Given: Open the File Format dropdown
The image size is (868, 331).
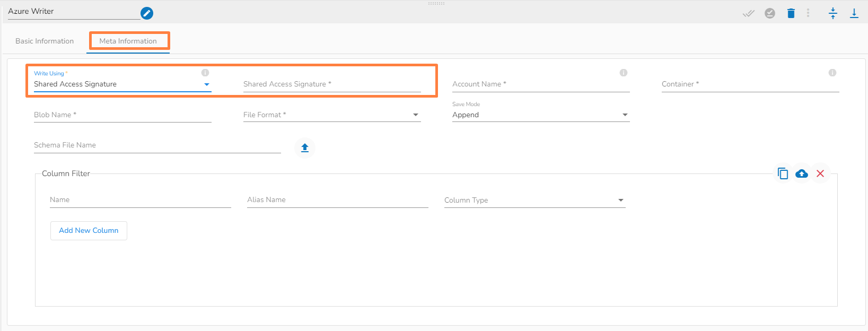Looking at the screenshot, I should 416,115.
